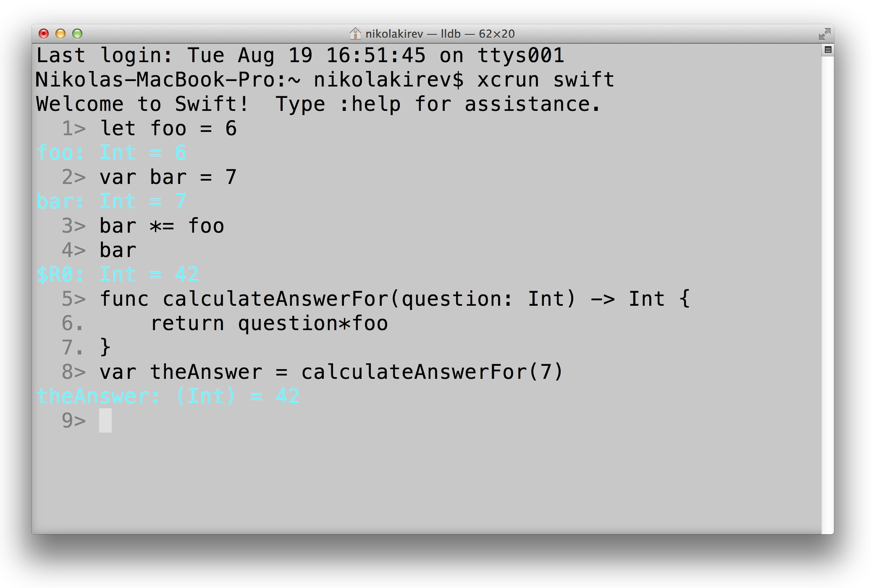
Task: Click the home folder proxy icon in title bar
Action: [355, 34]
